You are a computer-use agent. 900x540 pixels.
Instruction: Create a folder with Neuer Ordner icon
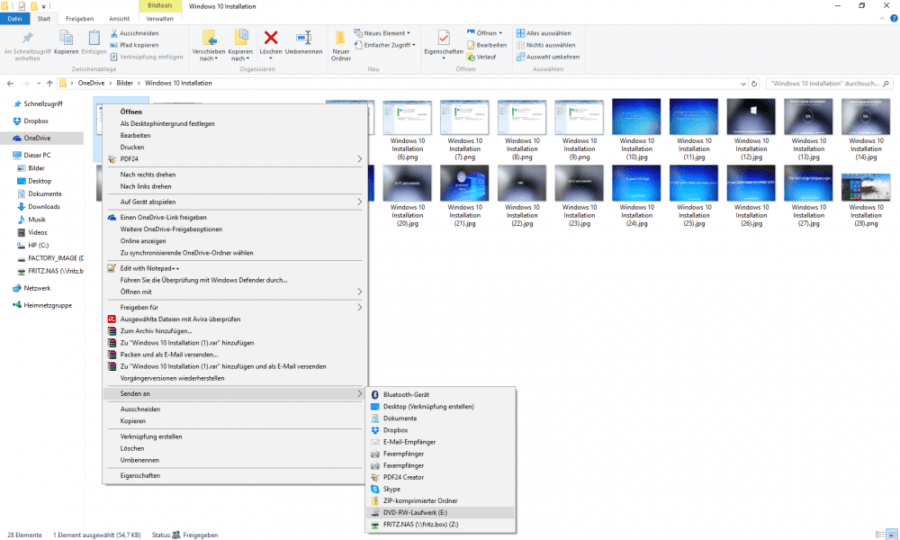tap(340, 38)
